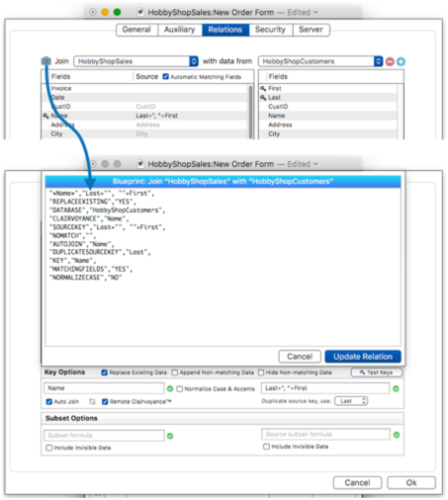Click the title dropdown chevron after Edited in the lower window
Screen dimensions: 448x500
click(x=315, y=164)
